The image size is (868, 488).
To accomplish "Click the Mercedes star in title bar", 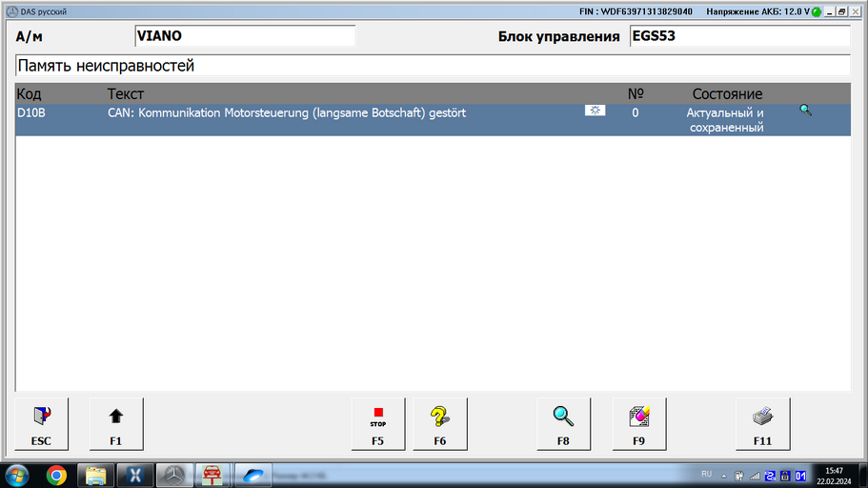I will (x=12, y=11).
